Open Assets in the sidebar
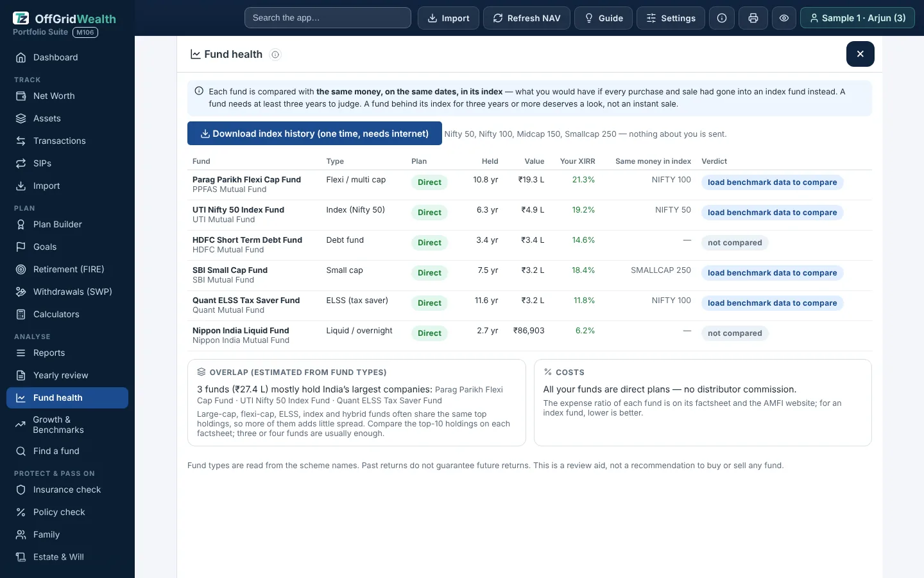This screenshot has height=578, width=924. (67, 118)
